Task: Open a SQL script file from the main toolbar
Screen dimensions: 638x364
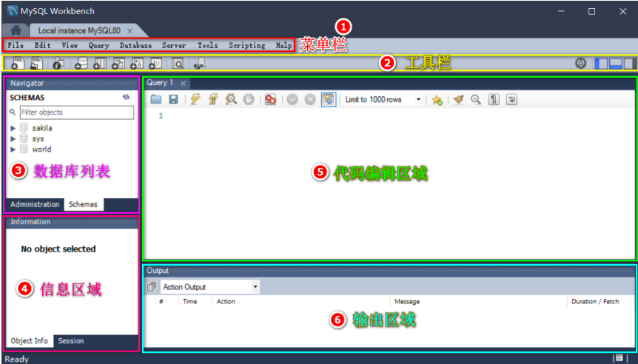Action: (36, 63)
